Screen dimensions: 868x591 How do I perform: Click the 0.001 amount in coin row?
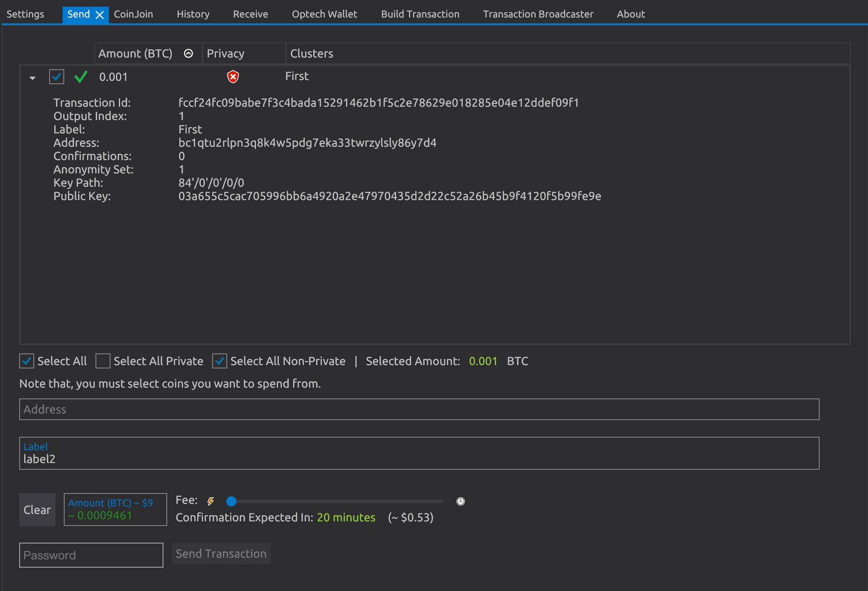point(113,77)
